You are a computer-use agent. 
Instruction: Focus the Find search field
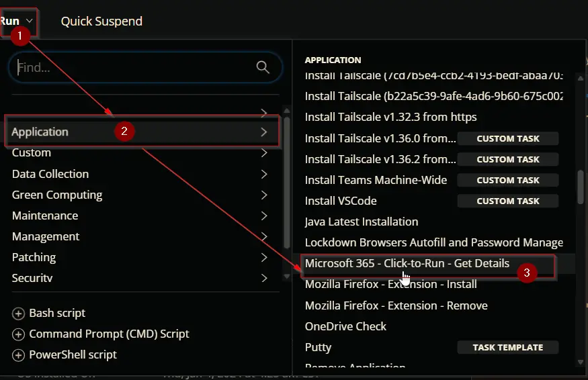coord(144,67)
